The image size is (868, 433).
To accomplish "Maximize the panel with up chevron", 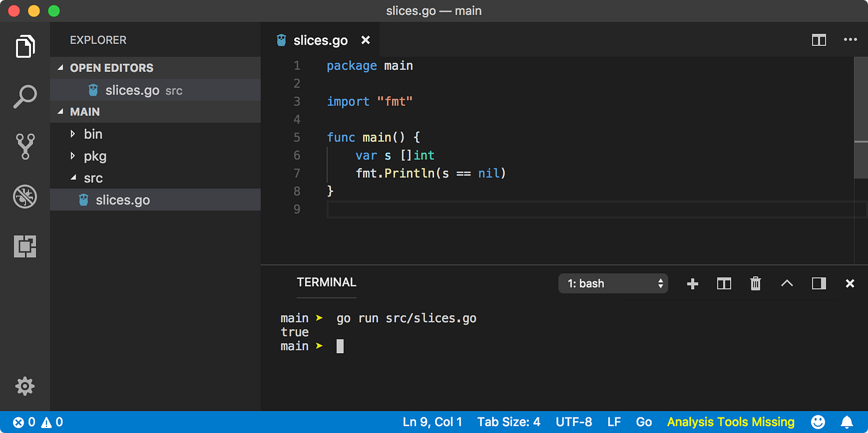I will (787, 284).
